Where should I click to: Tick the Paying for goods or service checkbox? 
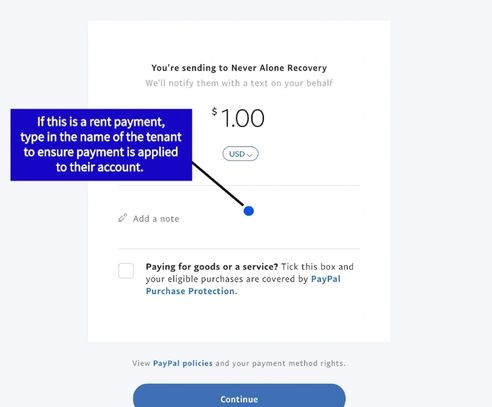click(x=126, y=270)
